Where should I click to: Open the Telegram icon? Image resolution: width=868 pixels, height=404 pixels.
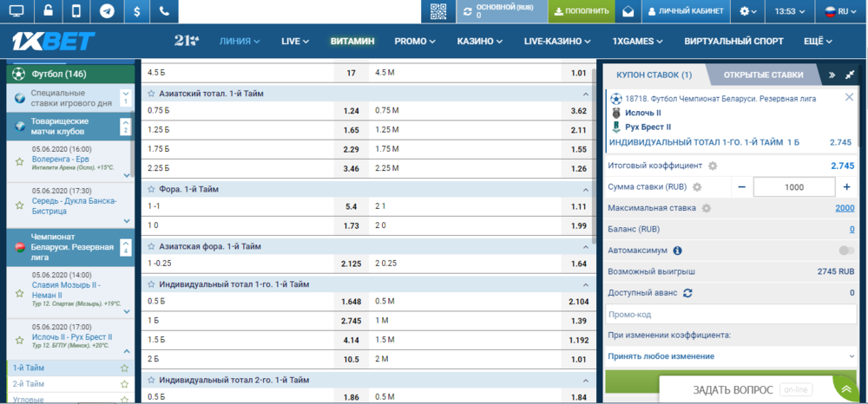[107, 11]
